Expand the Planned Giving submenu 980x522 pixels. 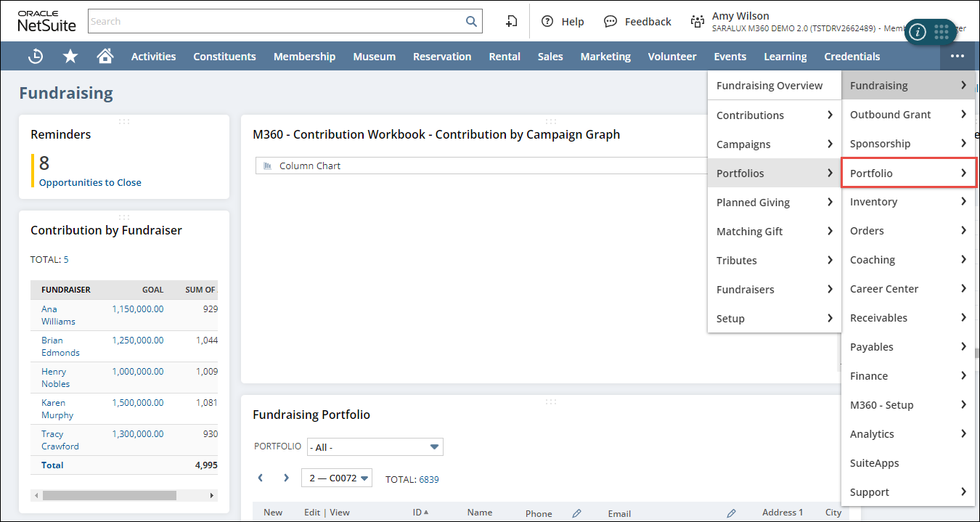point(774,203)
